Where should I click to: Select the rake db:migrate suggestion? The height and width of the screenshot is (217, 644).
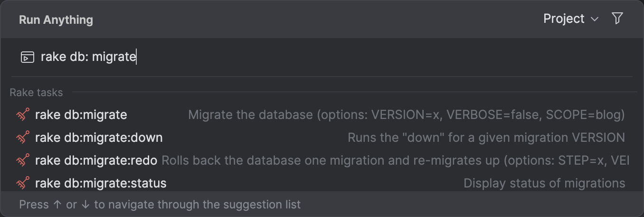tap(81, 115)
